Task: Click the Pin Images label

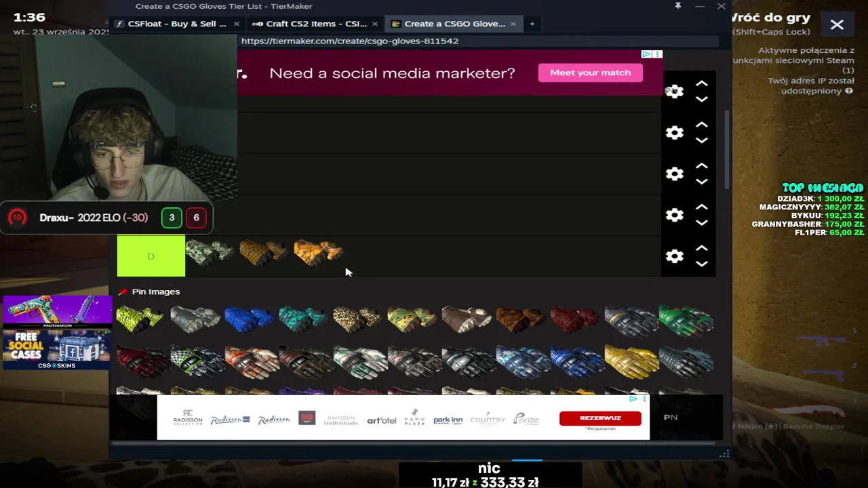Action: (x=156, y=291)
